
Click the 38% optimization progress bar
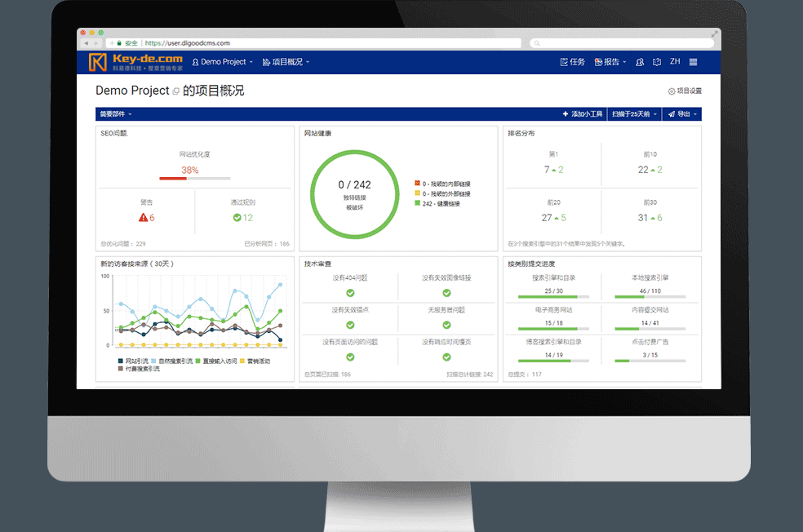click(x=194, y=178)
